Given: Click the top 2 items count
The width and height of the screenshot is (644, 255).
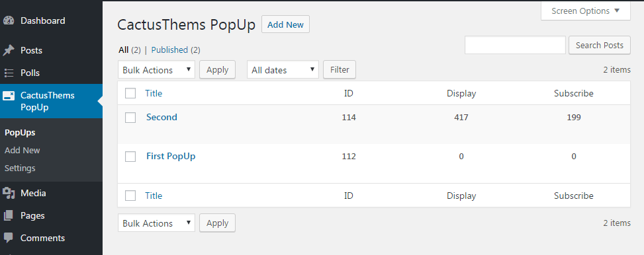Looking at the screenshot, I should [x=616, y=69].
